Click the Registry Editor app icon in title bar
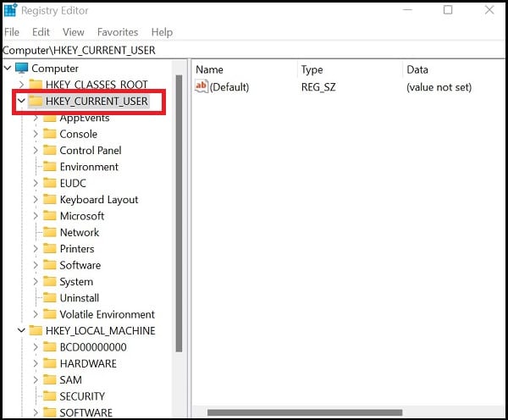The image size is (508, 420). (10, 10)
